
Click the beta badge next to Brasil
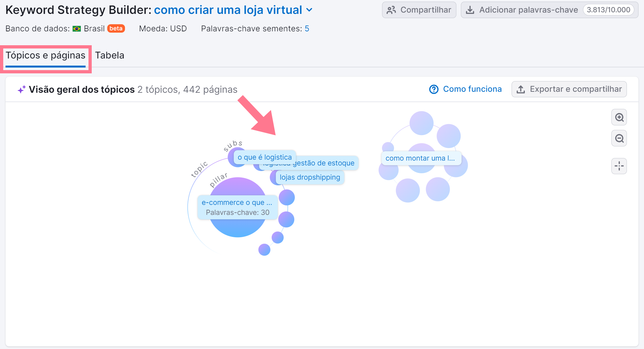coord(116,28)
